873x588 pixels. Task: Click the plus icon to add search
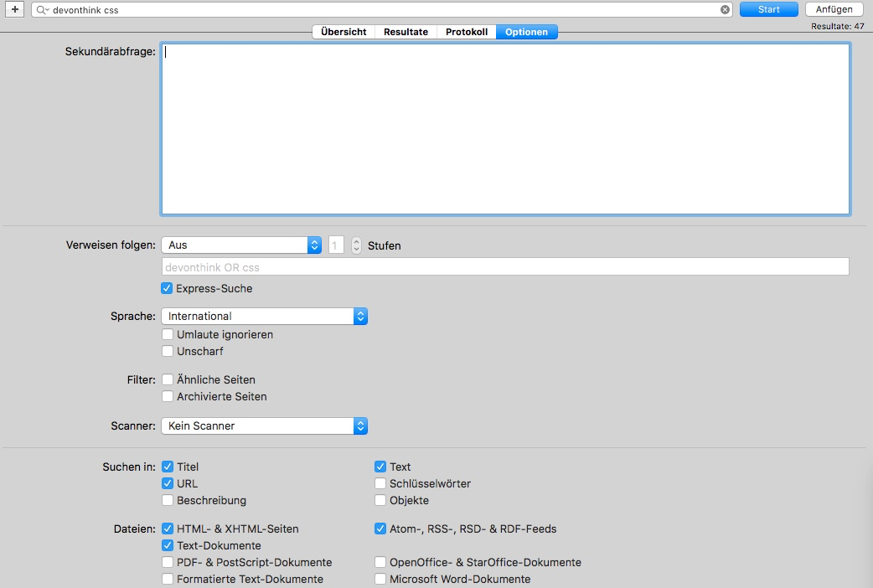click(x=15, y=9)
